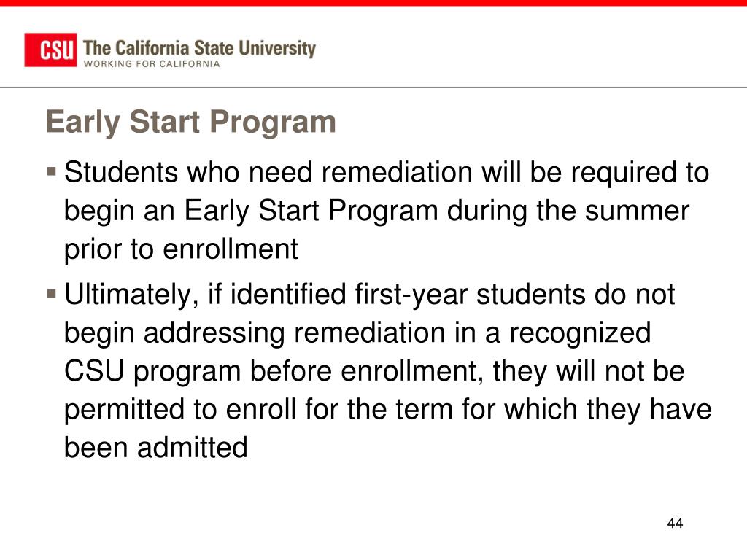Click the 'Working for California' tagline
This screenshot has width=747, height=560.
click(x=152, y=64)
